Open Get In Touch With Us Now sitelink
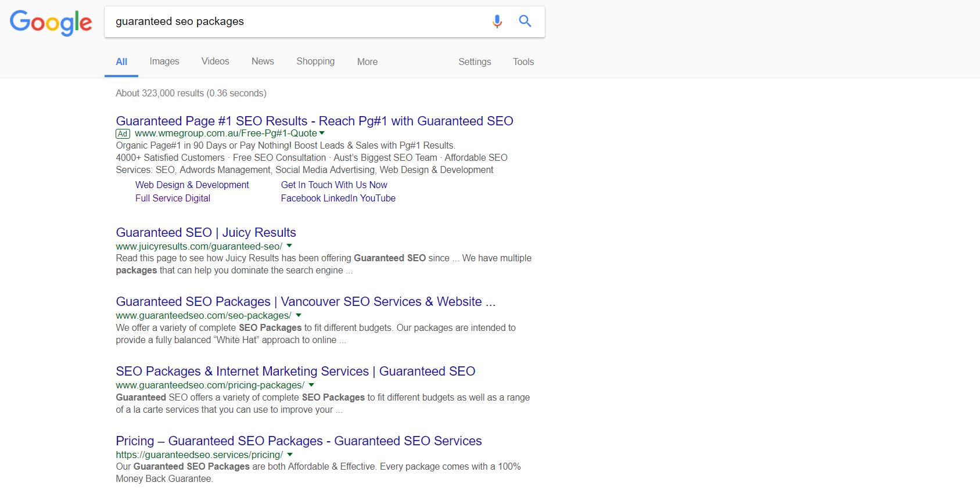Screen dimensions: 980x501 pos(334,185)
